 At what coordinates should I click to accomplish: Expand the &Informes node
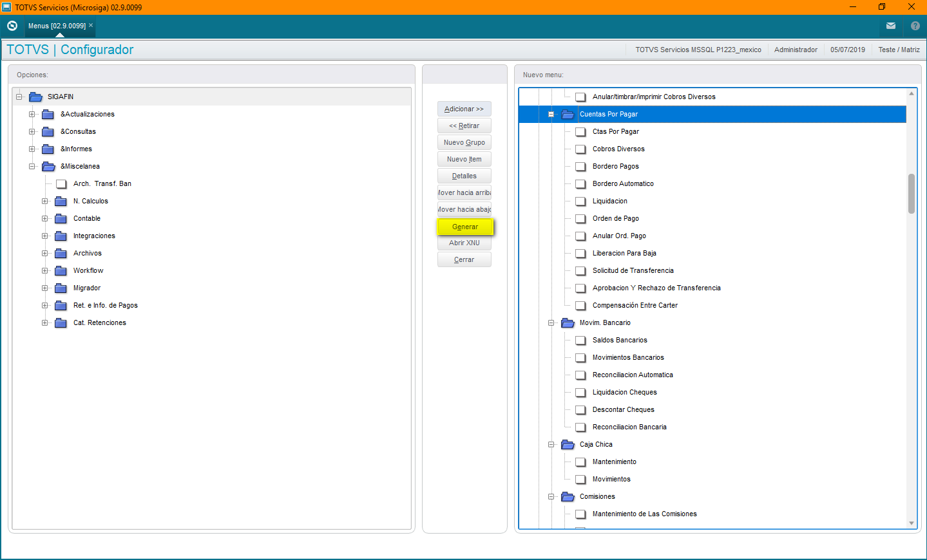coord(32,149)
